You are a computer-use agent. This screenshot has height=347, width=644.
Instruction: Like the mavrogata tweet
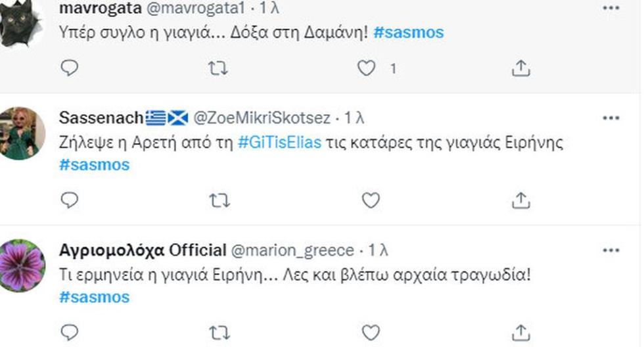coord(366,68)
